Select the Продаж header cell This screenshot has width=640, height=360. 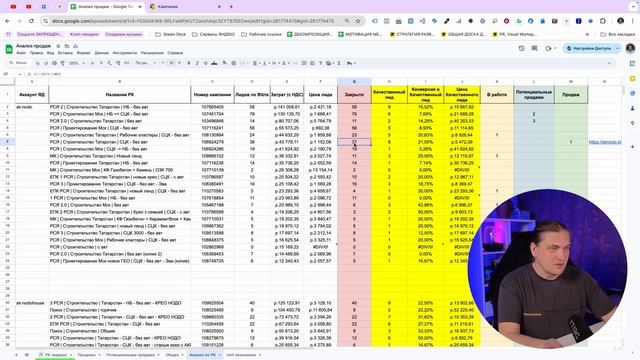(571, 95)
